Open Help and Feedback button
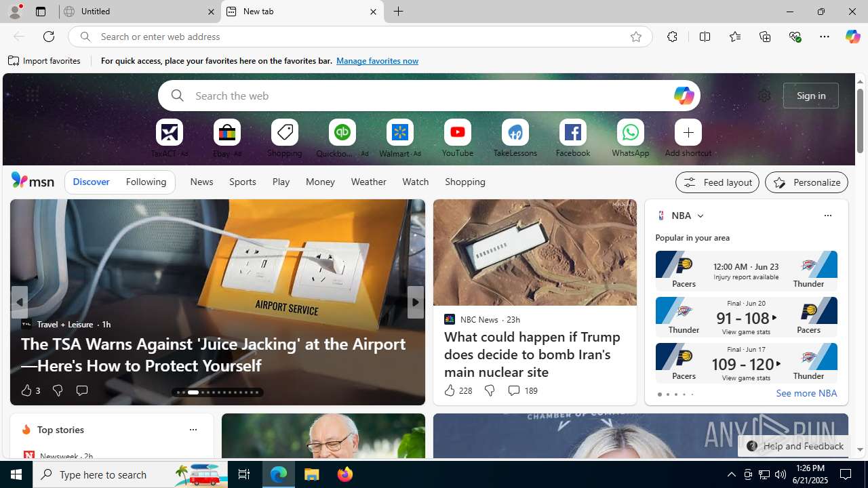Viewport: 868px width, 488px height. [x=794, y=446]
